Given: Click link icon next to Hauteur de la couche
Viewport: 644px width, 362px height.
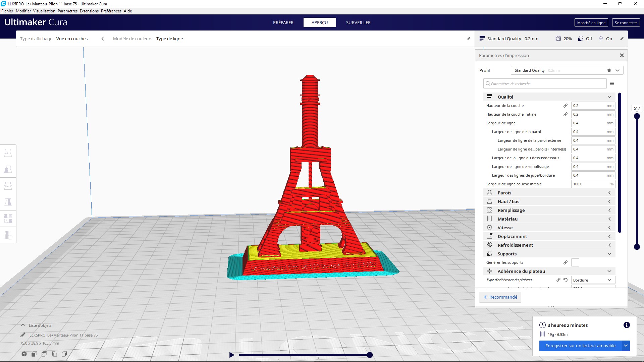Looking at the screenshot, I should pyautogui.click(x=566, y=106).
